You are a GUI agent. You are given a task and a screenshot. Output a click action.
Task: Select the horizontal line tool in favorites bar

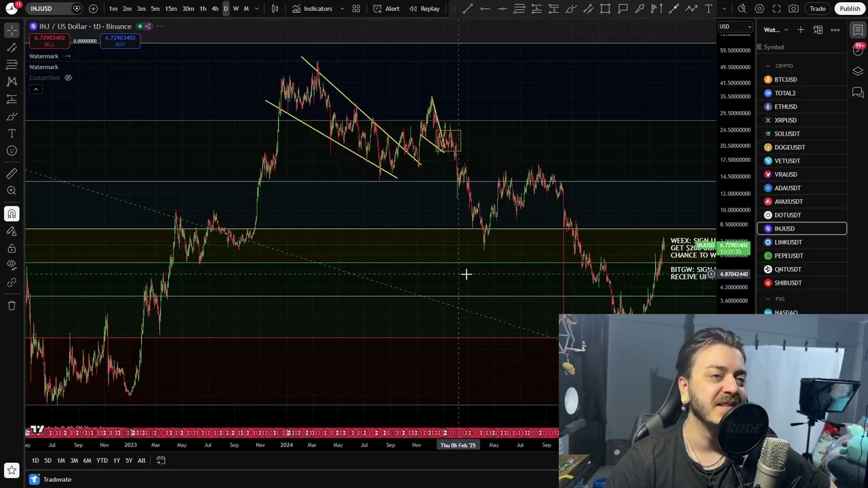pos(485,9)
